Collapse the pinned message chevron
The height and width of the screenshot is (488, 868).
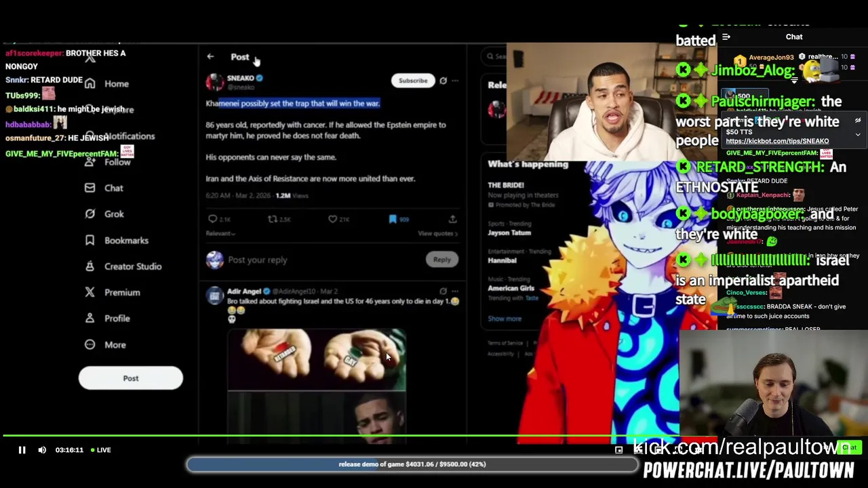pos(857,135)
